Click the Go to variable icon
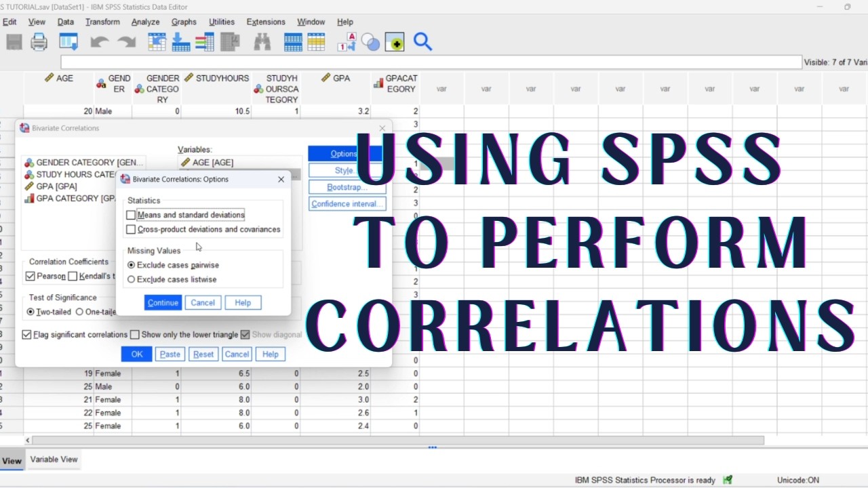The width and height of the screenshot is (868, 488). click(181, 42)
